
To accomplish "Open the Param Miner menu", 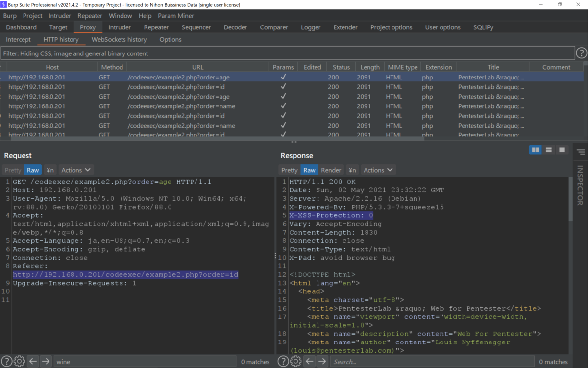I will [x=176, y=16].
